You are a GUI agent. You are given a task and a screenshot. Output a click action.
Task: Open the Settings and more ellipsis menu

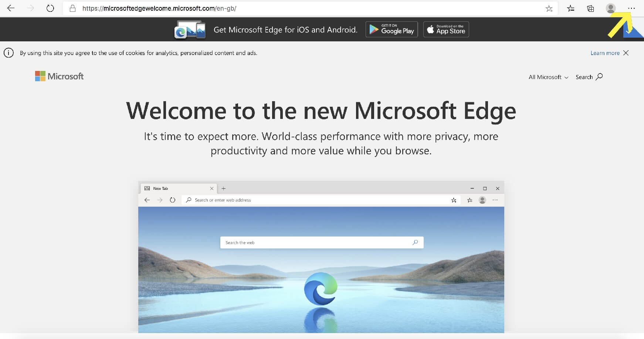point(631,8)
